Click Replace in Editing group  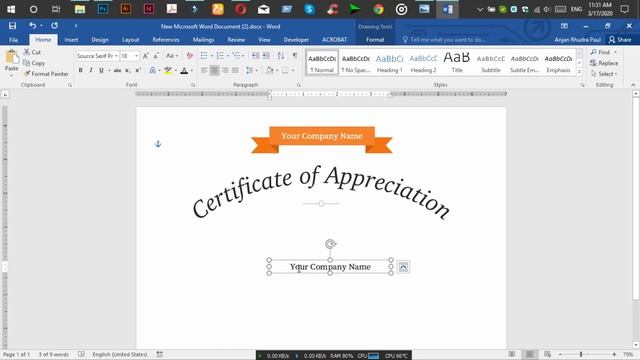pyautogui.click(x=604, y=63)
